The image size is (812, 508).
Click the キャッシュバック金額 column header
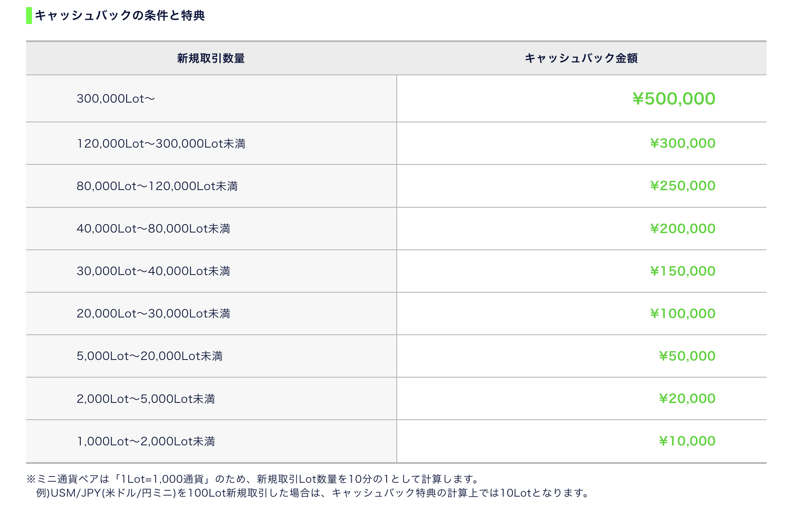tap(581, 58)
